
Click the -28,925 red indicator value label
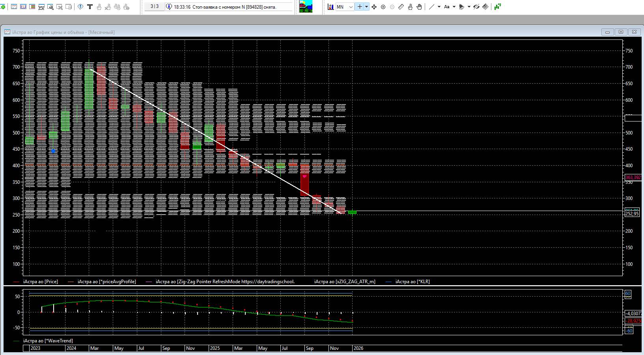tap(634, 321)
